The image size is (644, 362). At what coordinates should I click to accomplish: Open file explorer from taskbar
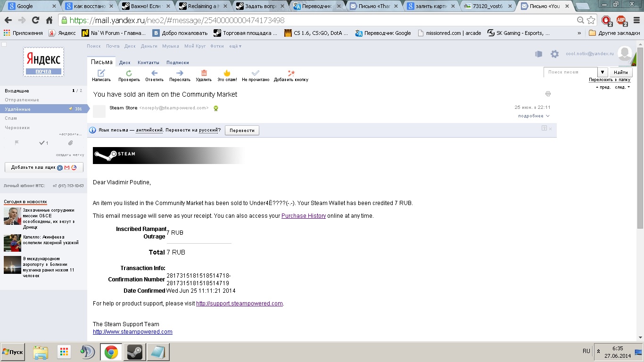pos(41,352)
